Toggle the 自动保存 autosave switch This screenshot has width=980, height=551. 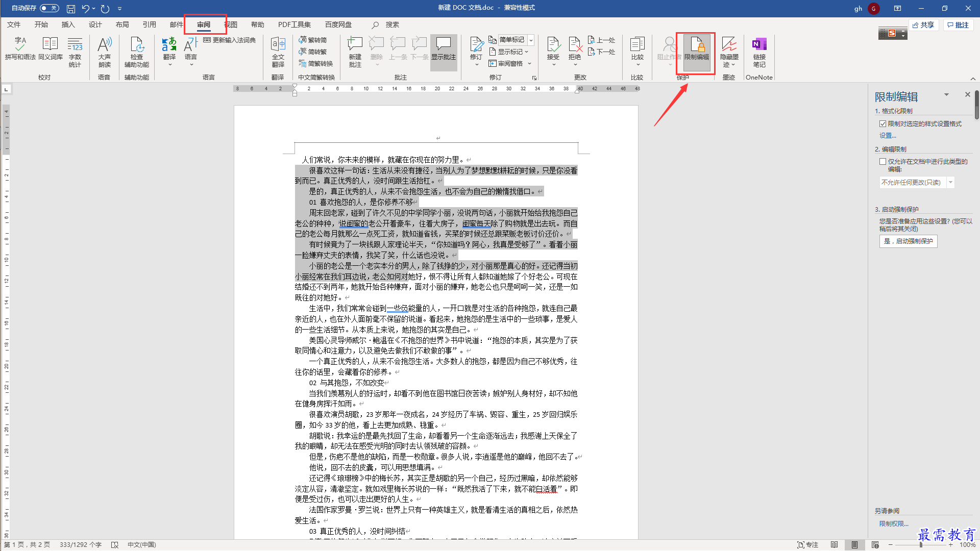tap(49, 8)
